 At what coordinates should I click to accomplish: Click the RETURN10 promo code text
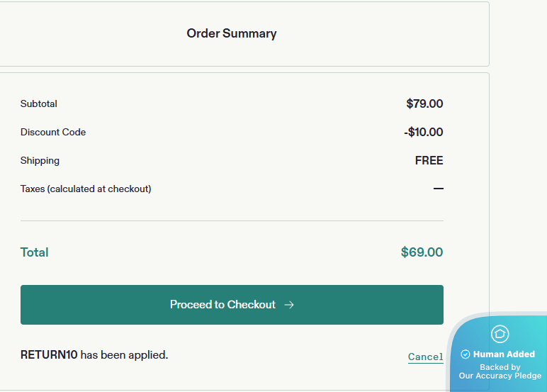[49, 354]
